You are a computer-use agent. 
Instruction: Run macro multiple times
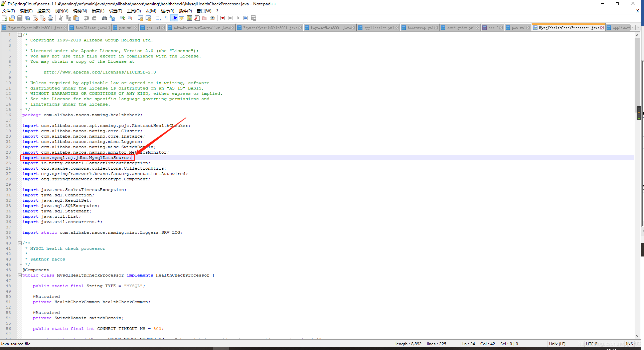tap(246, 18)
